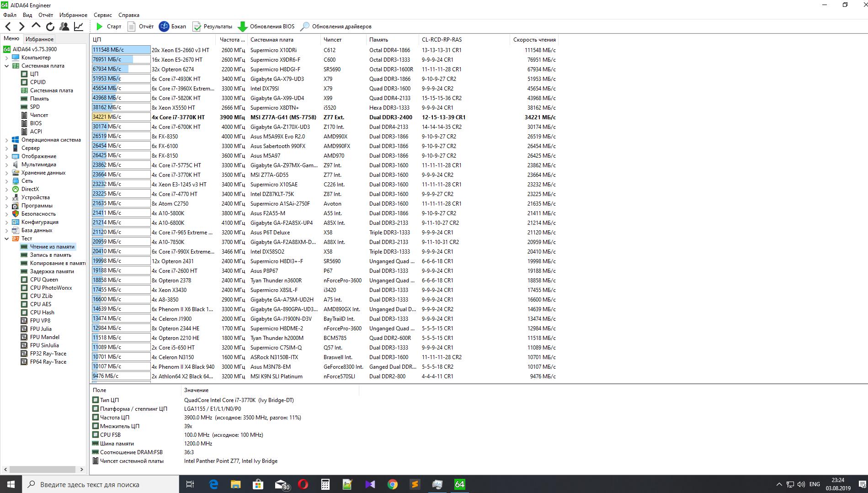Expand the Отображение tree node

(6, 156)
